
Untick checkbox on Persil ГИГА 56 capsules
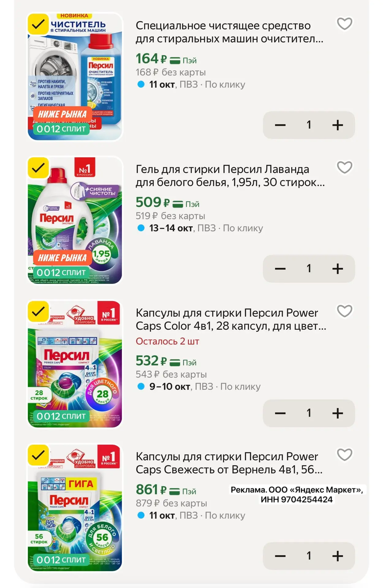click(38, 455)
